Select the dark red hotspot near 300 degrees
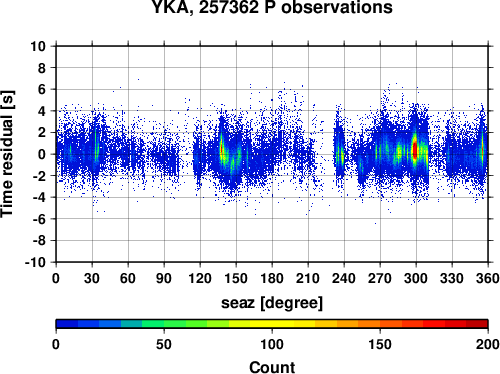500x374 pixels. 415,150
